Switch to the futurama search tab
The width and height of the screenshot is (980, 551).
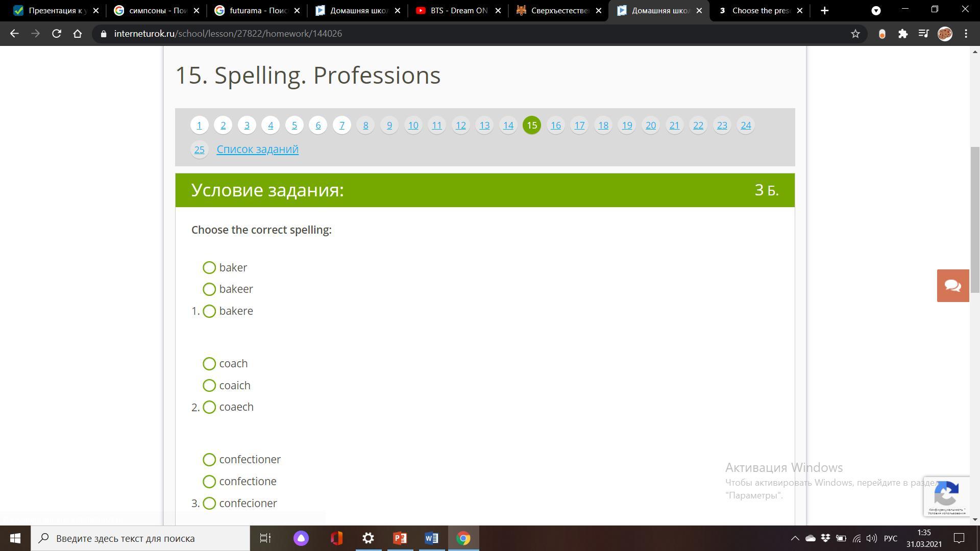click(x=257, y=11)
